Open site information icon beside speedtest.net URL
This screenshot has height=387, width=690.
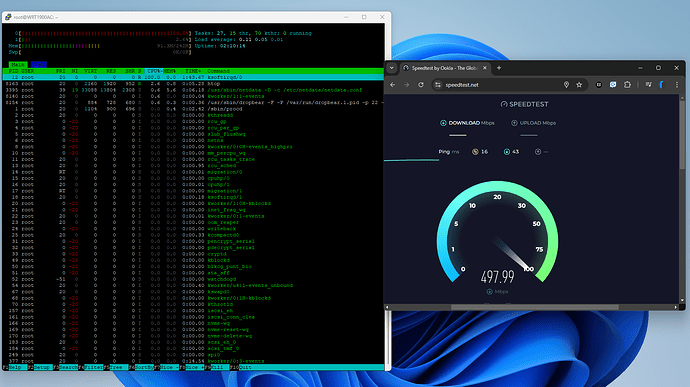tap(437, 85)
